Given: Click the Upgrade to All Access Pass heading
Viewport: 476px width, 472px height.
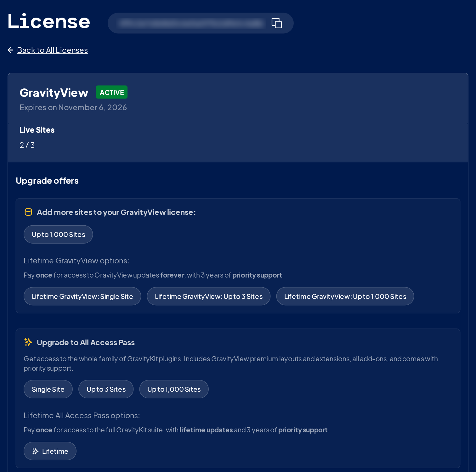Looking at the screenshot, I should 86,342.
